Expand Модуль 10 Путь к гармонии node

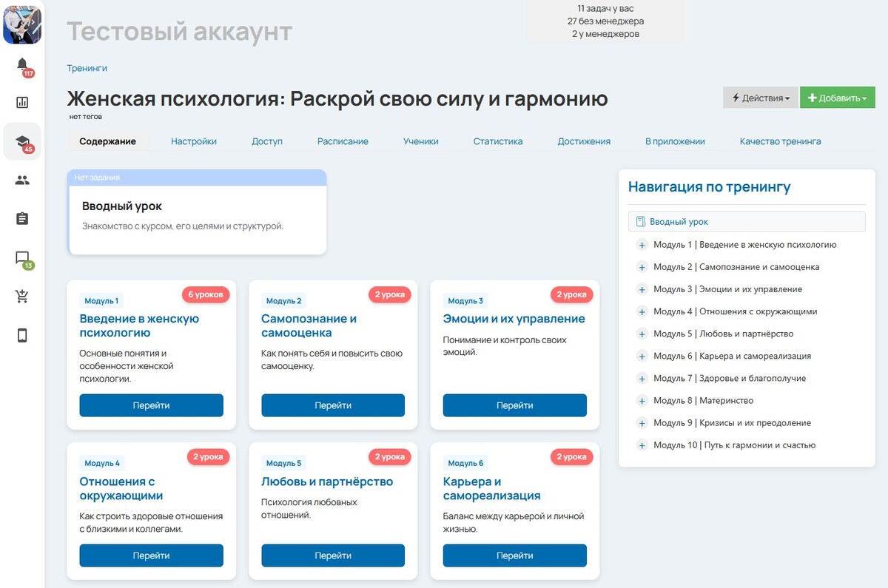click(642, 446)
